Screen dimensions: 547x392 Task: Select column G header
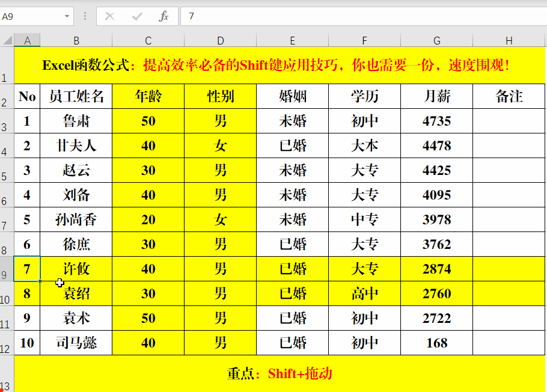[x=437, y=40]
